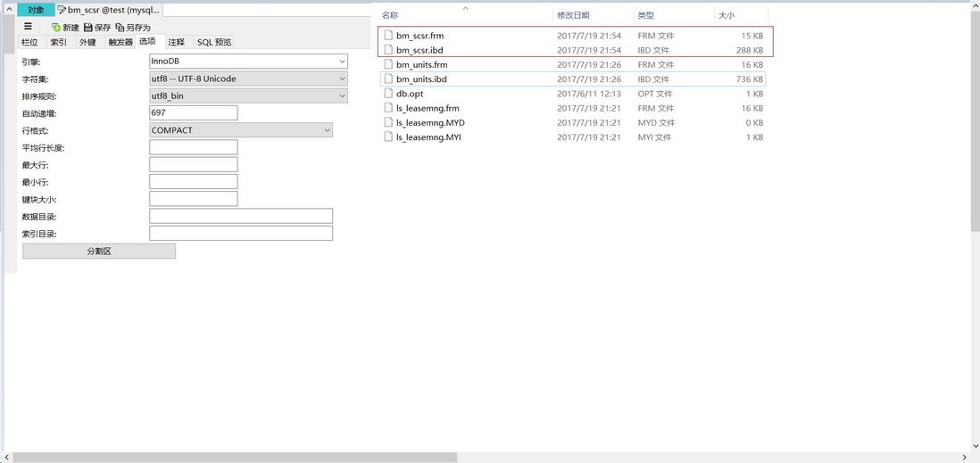Click the 数据目录 input field
This screenshot has height=463, width=980.
pos(241,216)
